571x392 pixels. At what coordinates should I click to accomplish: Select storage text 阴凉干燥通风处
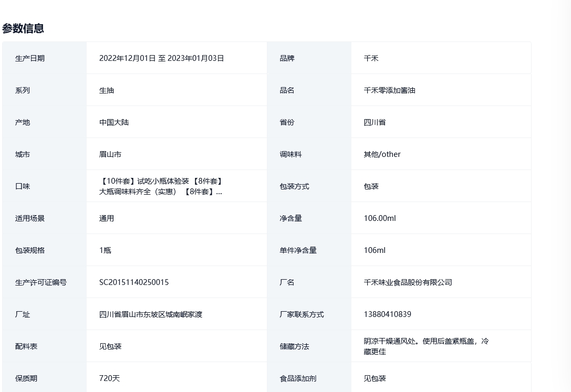389,341
